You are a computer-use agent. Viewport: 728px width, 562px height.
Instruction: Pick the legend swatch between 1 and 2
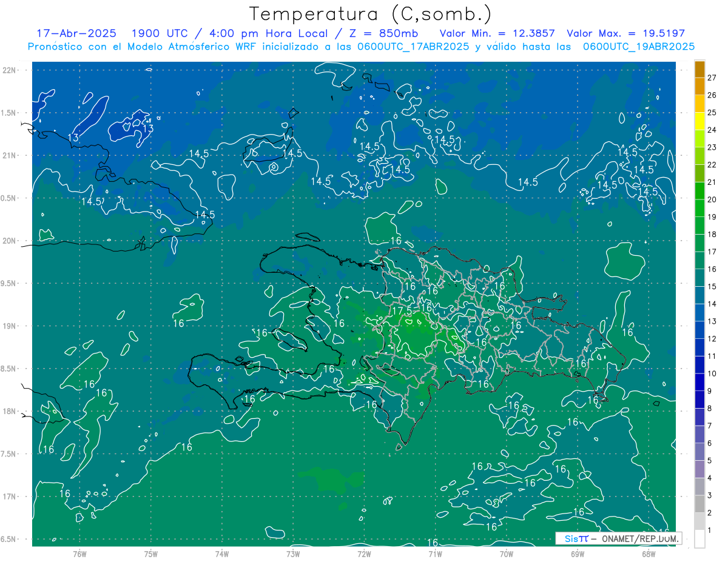pos(699,521)
